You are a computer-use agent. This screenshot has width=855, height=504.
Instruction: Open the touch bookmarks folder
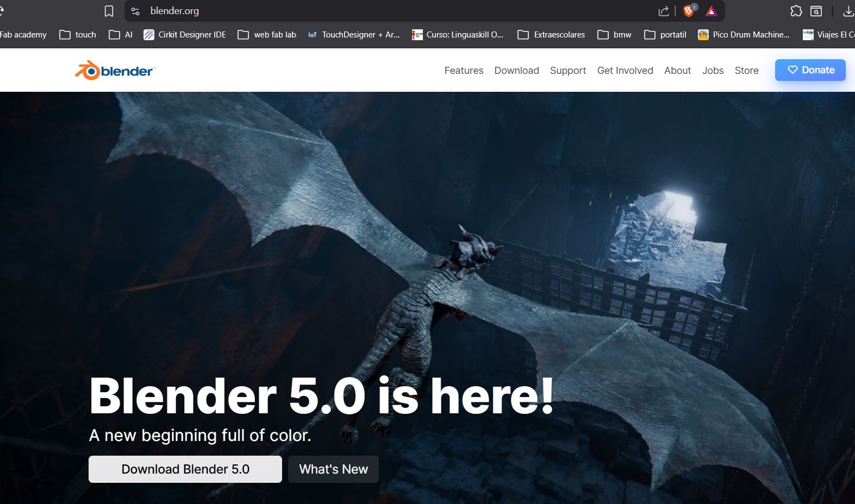click(x=78, y=35)
